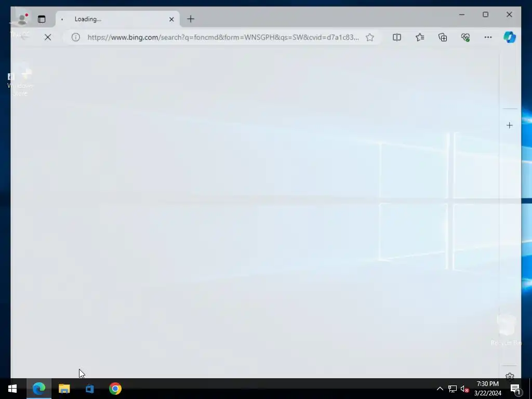
Task: View site information icon in address bar
Action: 76,37
